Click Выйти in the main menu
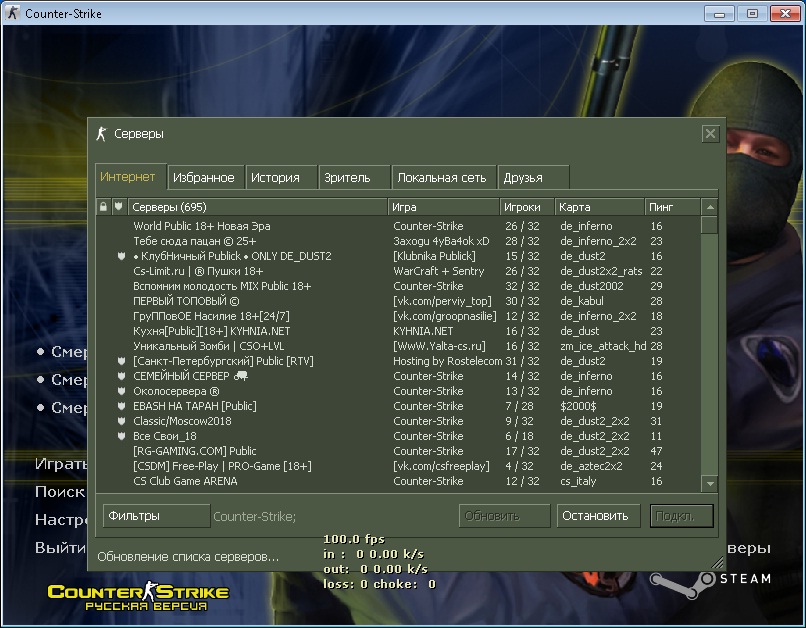 pyautogui.click(x=61, y=547)
